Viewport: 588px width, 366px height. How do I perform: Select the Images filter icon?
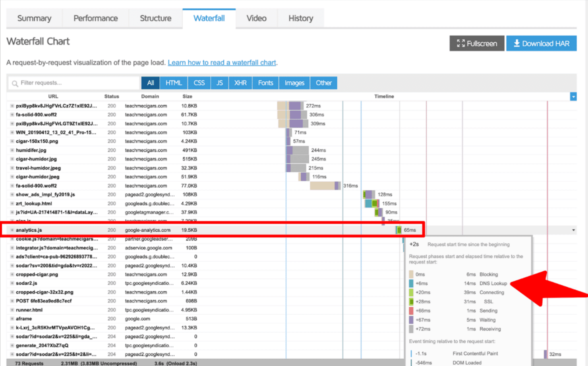point(294,83)
